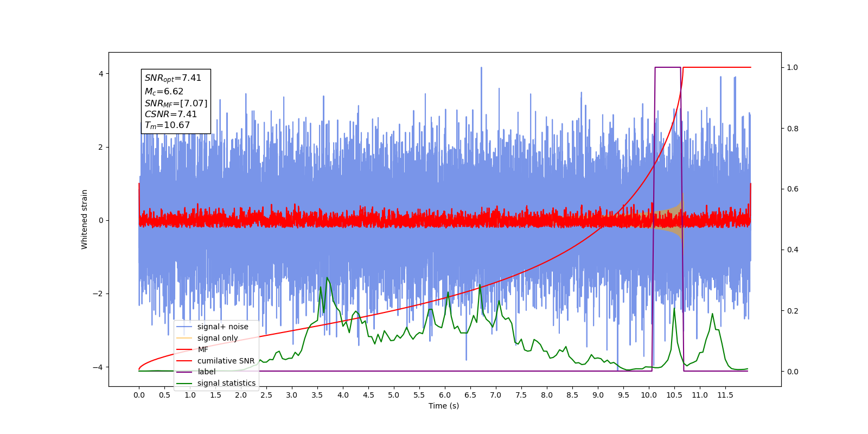Select the Mc=6.62 annotation text
This screenshot has width=868, height=434.
(164, 92)
